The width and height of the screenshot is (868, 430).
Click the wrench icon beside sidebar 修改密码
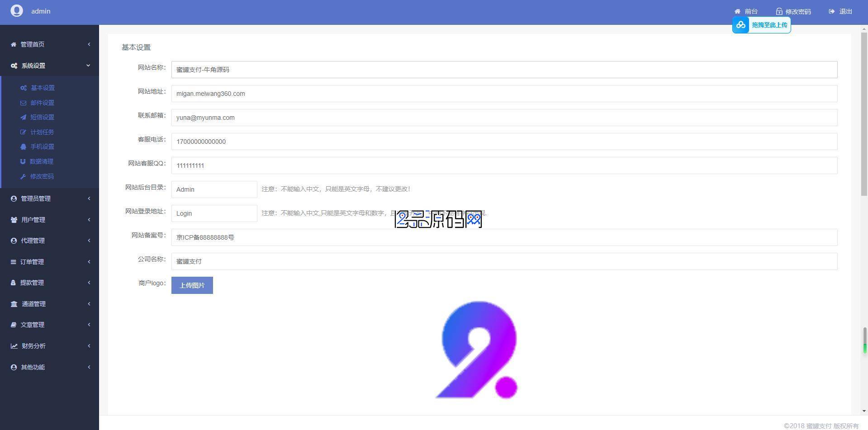[23, 176]
